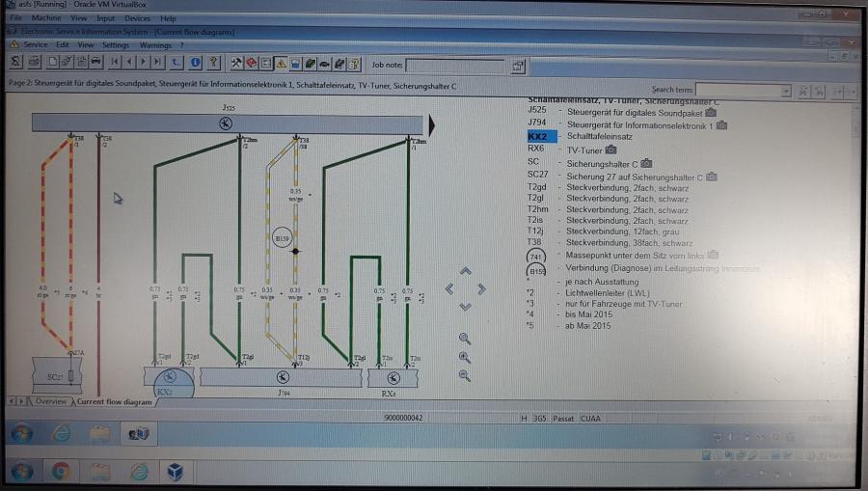Open Internet Explorer in guest taskbar
Viewport: 868px width, 491px height.
61,433
